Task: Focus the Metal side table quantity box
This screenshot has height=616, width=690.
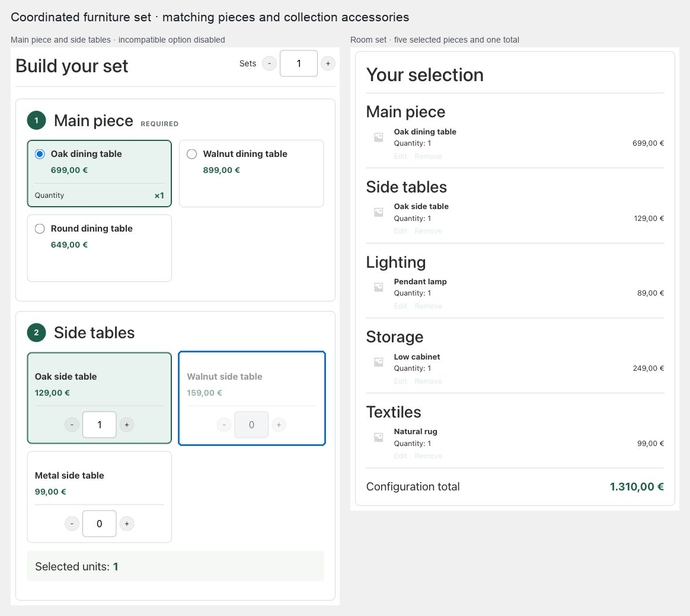Action: coord(100,524)
